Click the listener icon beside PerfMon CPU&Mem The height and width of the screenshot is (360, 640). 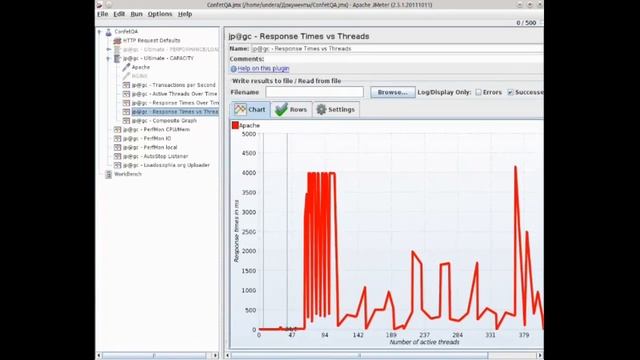pos(118,129)
